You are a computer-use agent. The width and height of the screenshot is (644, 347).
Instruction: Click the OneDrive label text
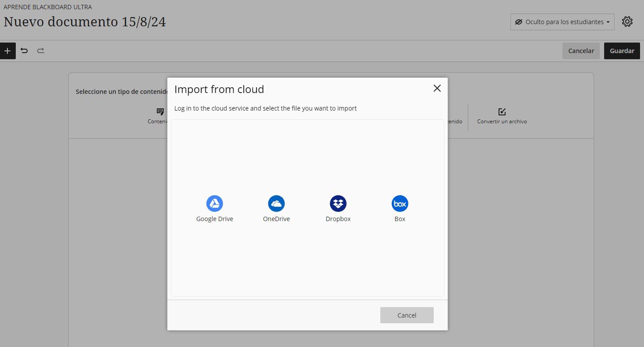tap(276, 219)
